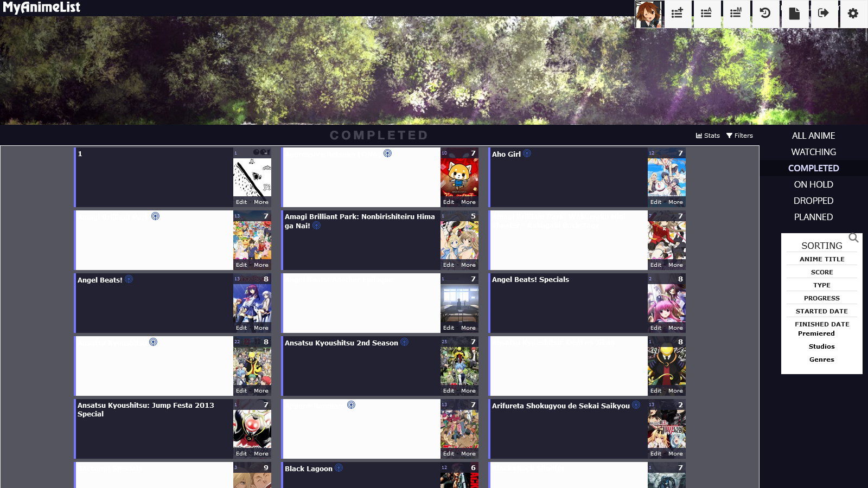Image resolution: width=868 pixels, height=488 pixels.
Task: Open Stats chart link
Action: pos(708,136)
